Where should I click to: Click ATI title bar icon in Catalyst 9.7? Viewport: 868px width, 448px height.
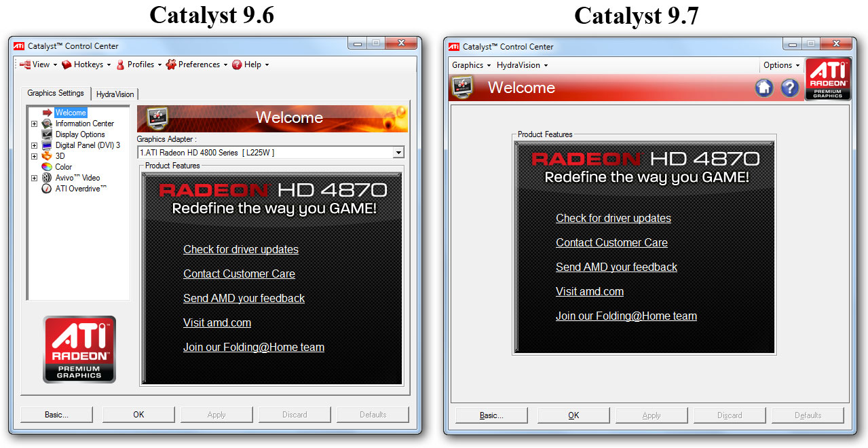pyautogui.click(x=454, y=47)
